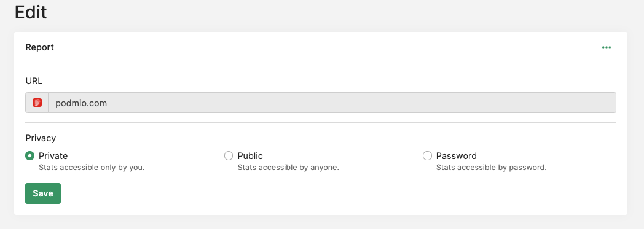Click empty space right of Save button
This screenshot has height=229, width=644.
pos(329,193)
